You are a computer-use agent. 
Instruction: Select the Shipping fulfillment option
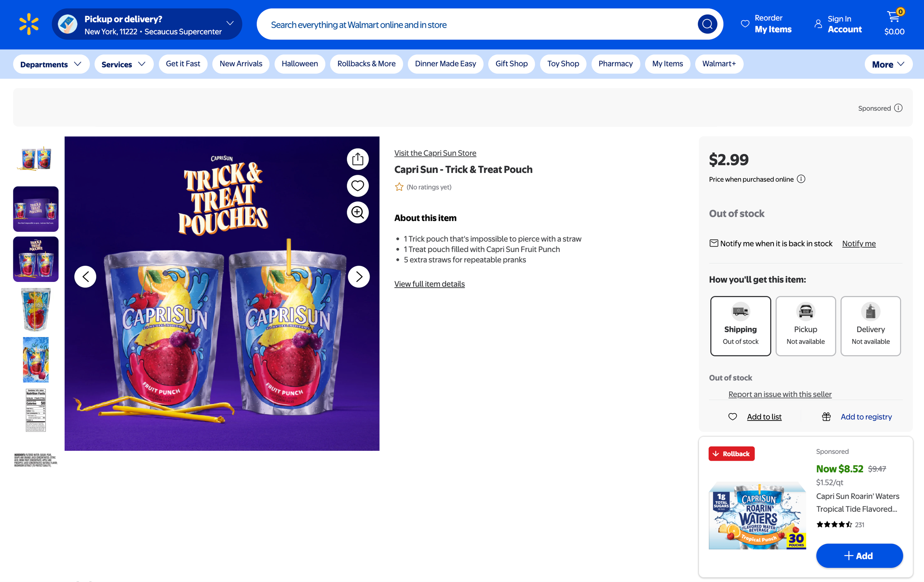[x=740, y=326]
